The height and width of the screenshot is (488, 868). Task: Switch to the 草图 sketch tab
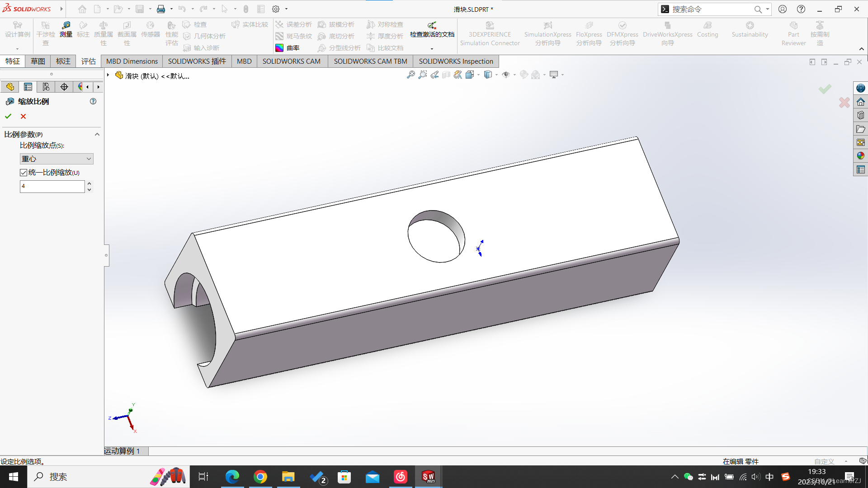tap(38, 61)
